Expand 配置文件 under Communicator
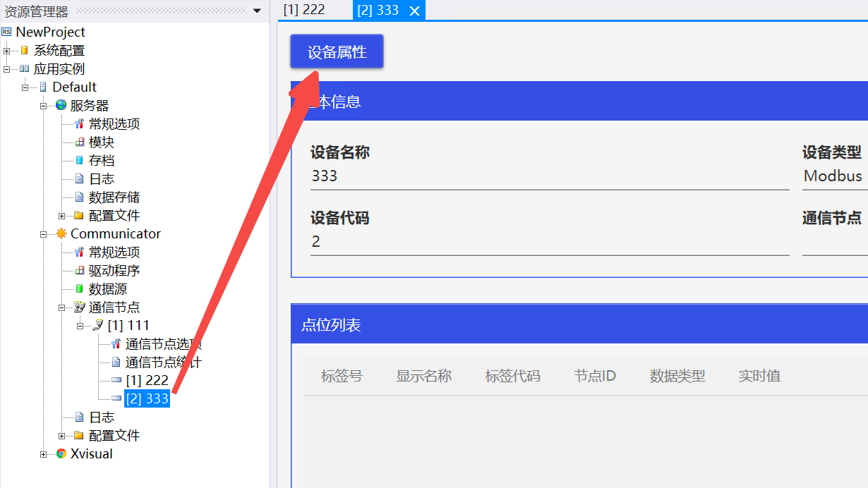868x488 pixels. tap(62, 436)
